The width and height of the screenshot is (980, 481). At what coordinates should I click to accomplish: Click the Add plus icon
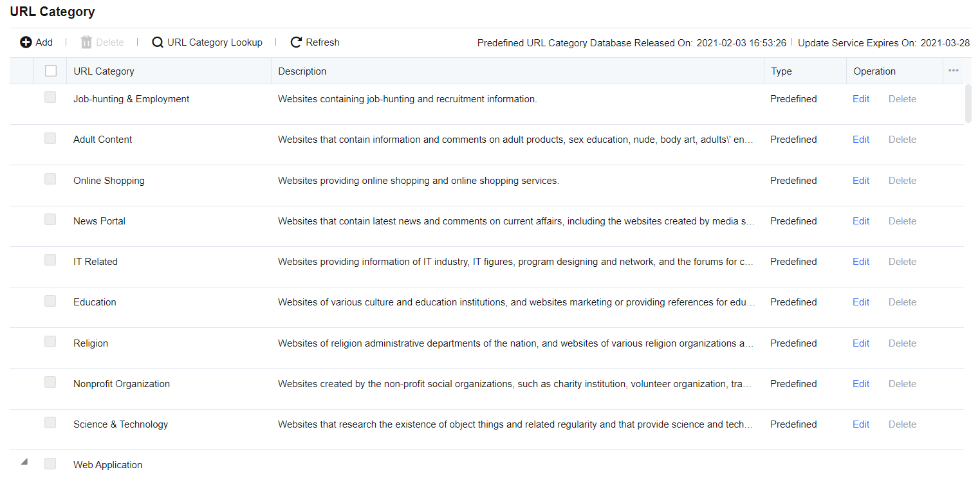(26, 42)
